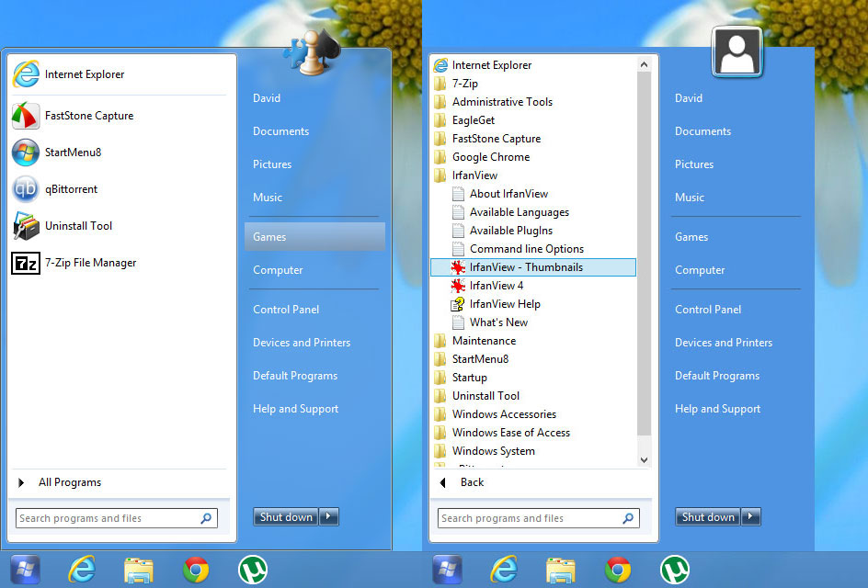Open Control Panel from the Start Menu
Image resolution: width=868 pixels, height=588 pixels.
(x=286, y=310)
